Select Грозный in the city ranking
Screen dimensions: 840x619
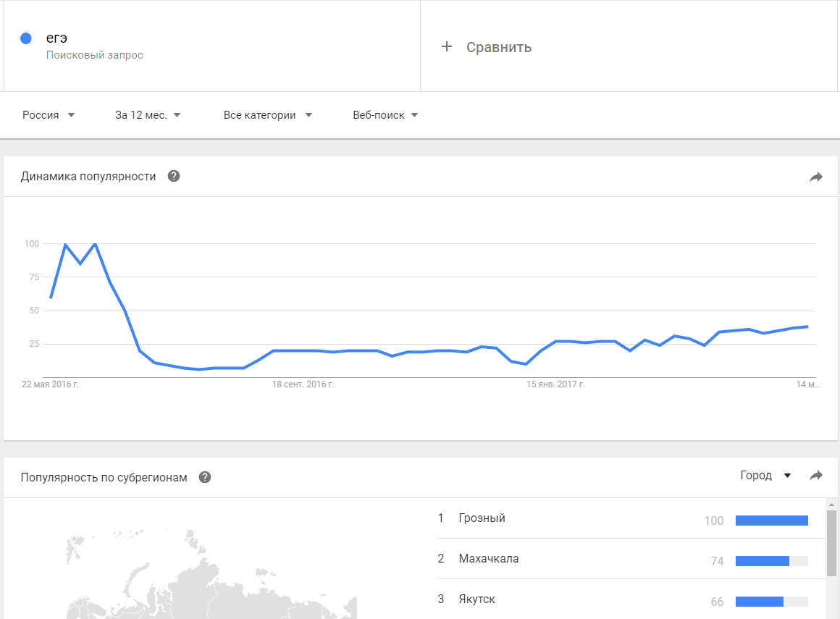pos(482,518)
